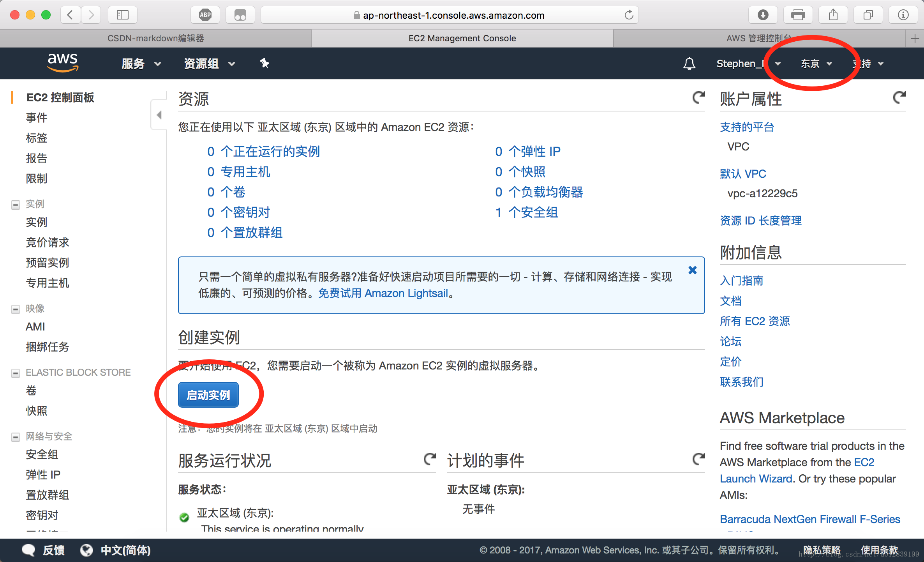This screenshot has width=924, height=562.
Task: Open 标签 in sidebar
Action: tap(37, 138)
